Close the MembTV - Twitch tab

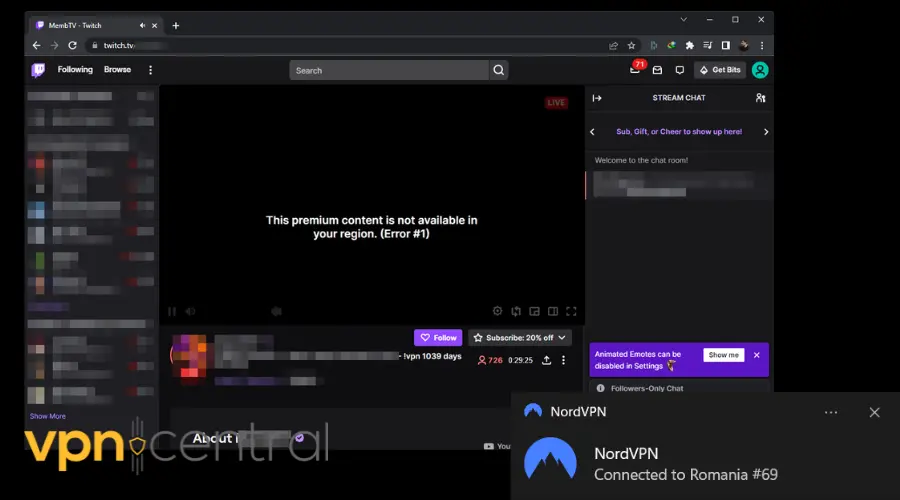coord(154,25)
